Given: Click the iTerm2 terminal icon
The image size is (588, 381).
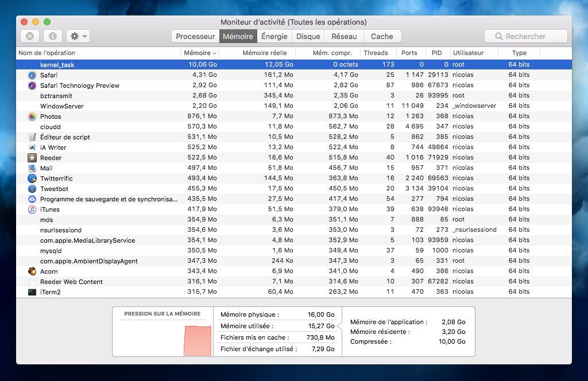Looking at the screenshot, I should click(32, 292).
